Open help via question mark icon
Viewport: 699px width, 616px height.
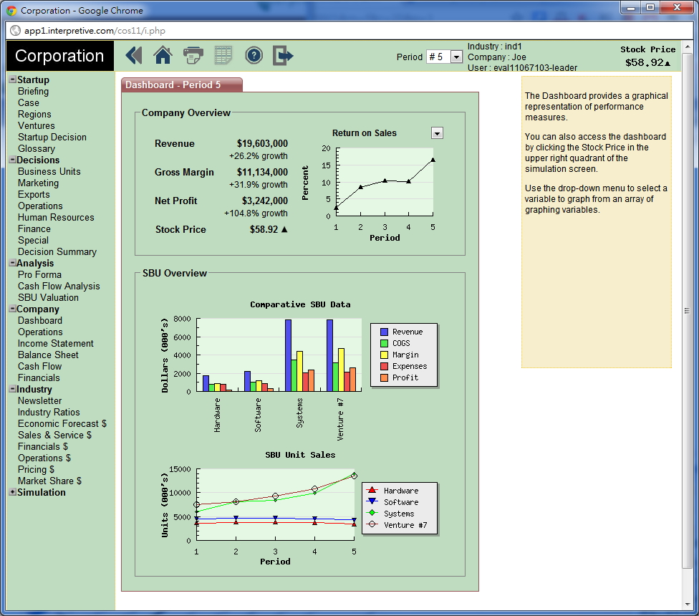tap(254, 56)
